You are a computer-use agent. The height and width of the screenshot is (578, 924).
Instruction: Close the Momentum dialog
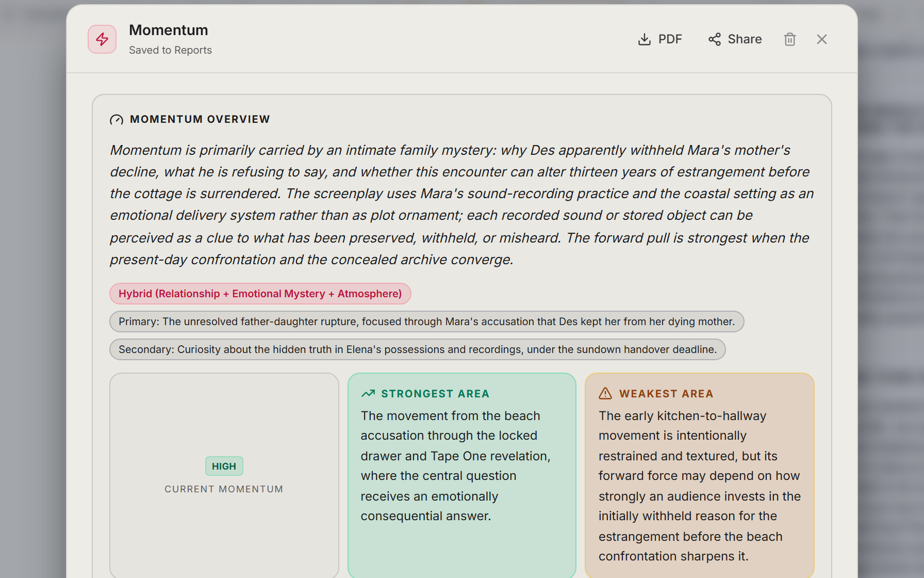(x=822, y=39)
